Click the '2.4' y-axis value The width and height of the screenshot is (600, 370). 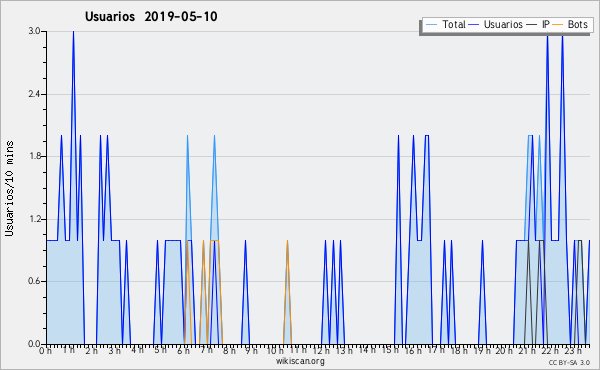coord(34,94)
